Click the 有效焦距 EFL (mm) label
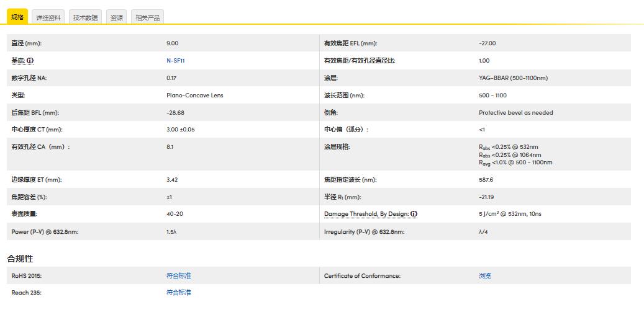 click(351, 43)
